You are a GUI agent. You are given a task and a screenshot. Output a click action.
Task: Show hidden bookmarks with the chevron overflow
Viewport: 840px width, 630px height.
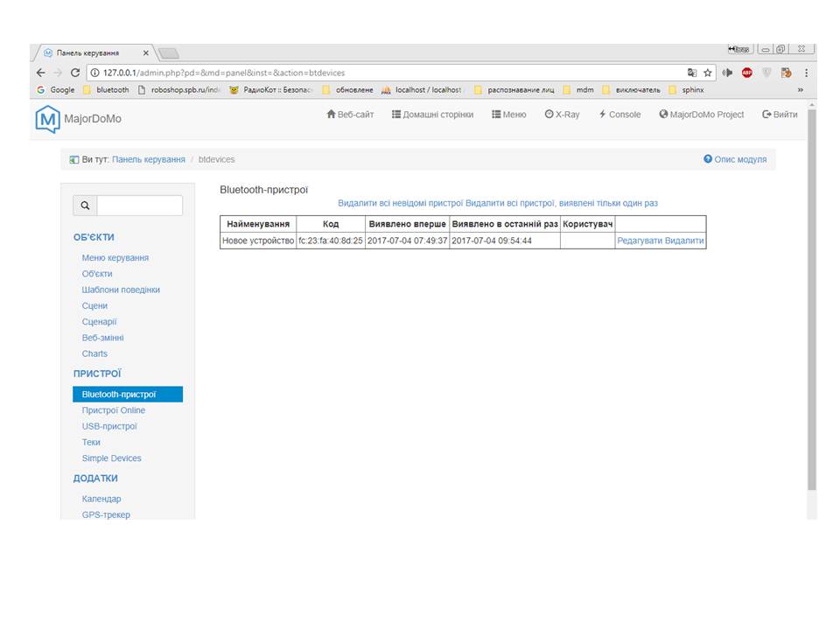pos(801,90)
